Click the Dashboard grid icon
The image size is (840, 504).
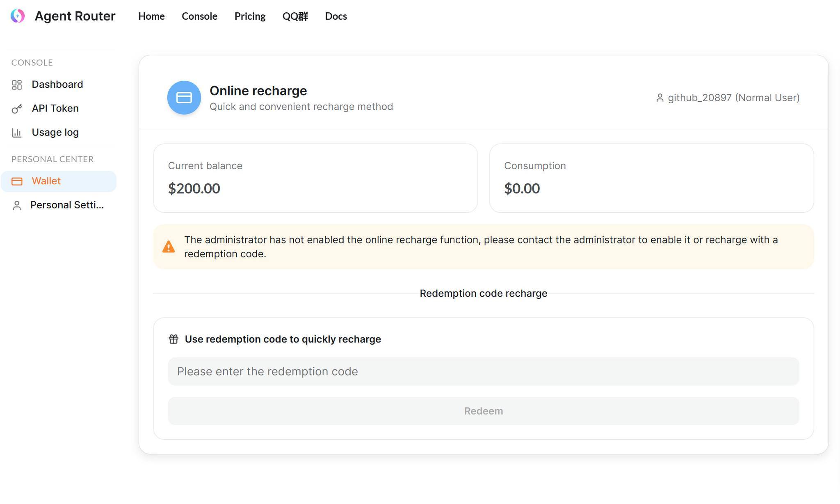(x=17, y=85)
